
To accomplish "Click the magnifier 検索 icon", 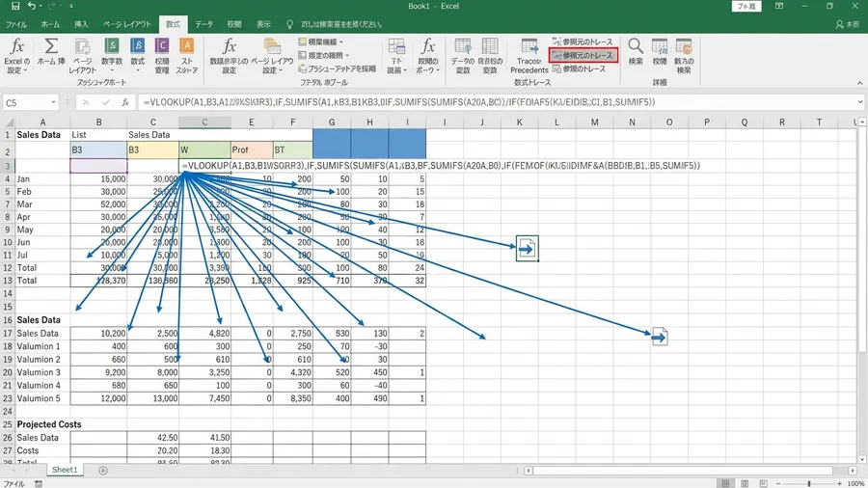I will click(x=636, y=46).
